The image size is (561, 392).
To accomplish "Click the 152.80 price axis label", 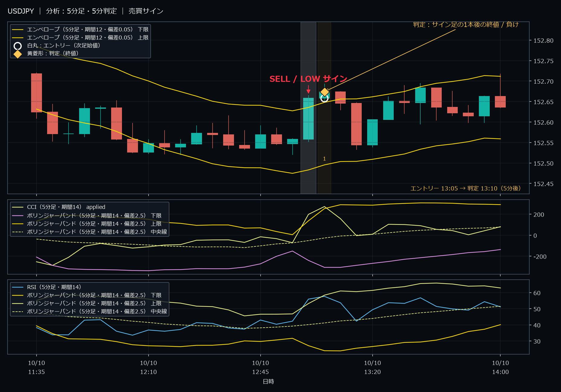I will 543,41.
